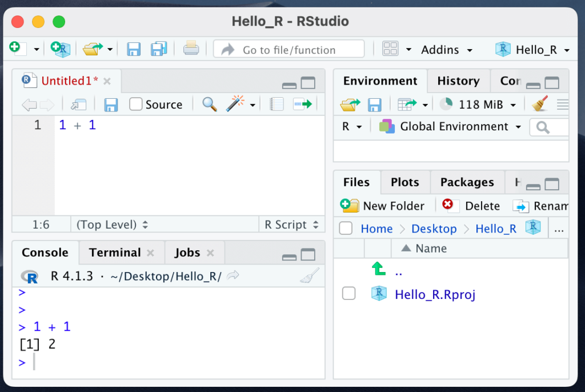The width and height of the screenshot is (585, 392).
Task: Close the Untitled1 tab
Action: (107, 81)
